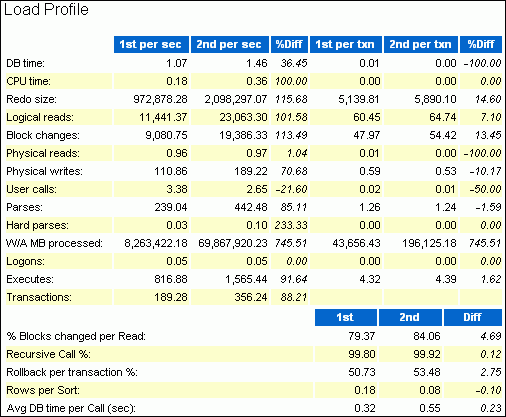Click the Diff header in lower table
506x417 pixels.
click(x=473, y=317)
